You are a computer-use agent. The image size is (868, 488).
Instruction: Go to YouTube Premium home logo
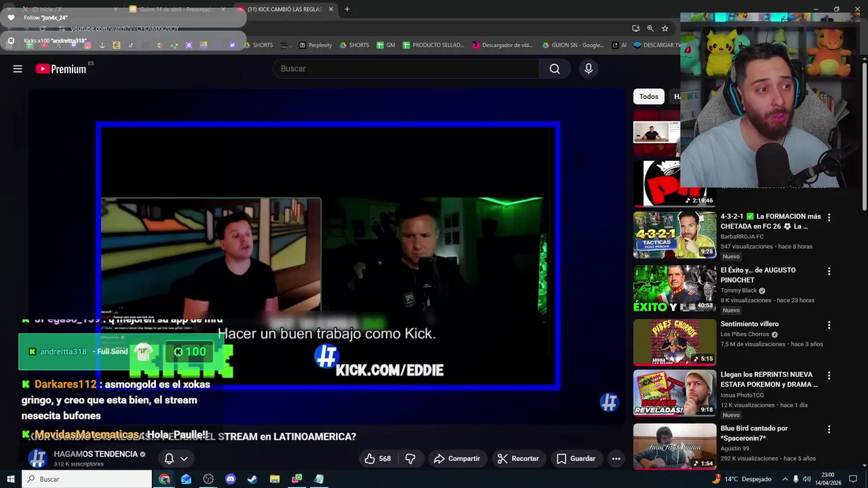click(x=61, y=68)
